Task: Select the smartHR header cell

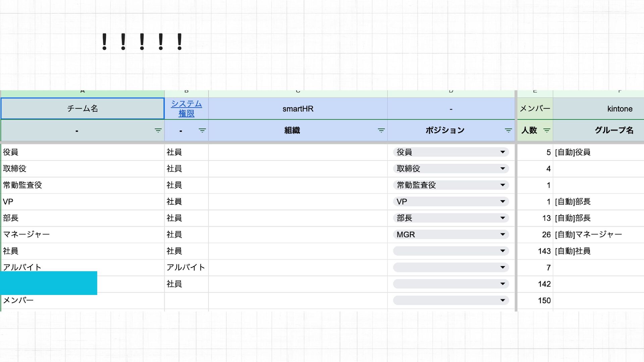Action: (298, 109)
